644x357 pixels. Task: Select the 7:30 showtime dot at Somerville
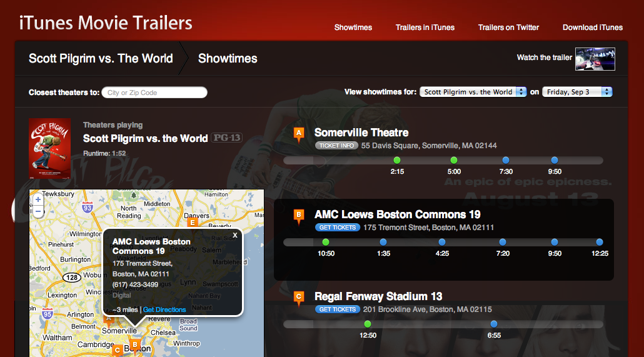pyautogui.click(x=506, y=160)
